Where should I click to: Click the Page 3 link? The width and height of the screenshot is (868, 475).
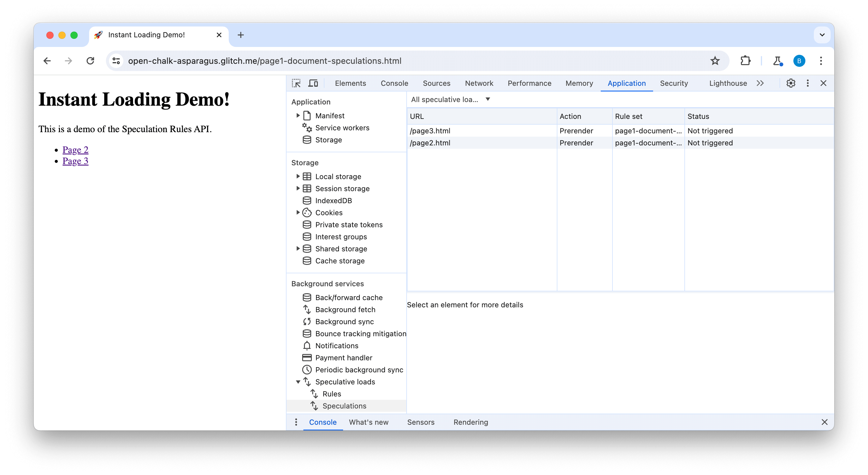tap(75, 161)
